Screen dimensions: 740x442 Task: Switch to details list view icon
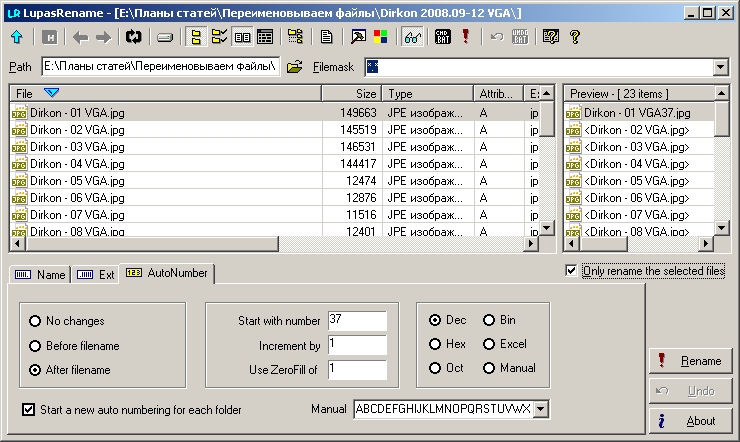point(265,37)
